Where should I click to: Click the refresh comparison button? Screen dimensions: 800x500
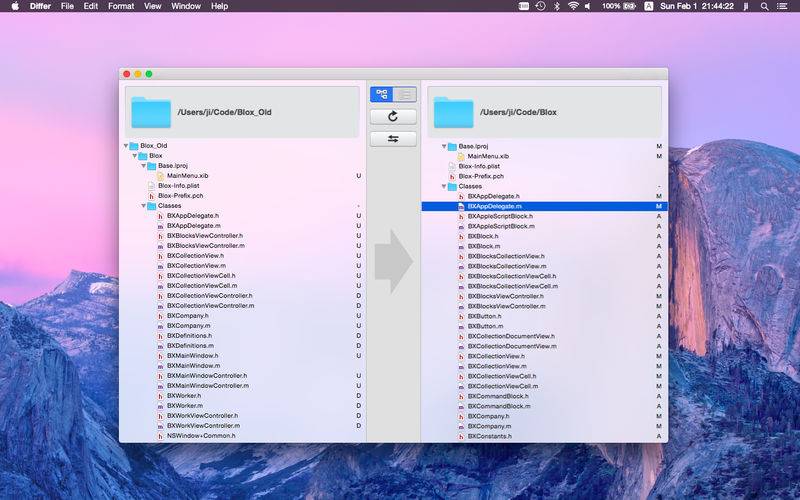point(393,117)
